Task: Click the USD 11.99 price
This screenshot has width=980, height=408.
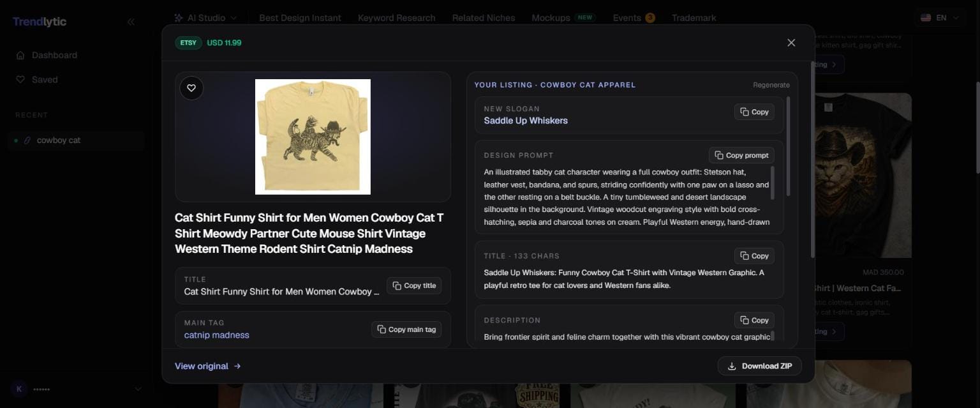Action: pyautogui.click(x=224, y=43)
